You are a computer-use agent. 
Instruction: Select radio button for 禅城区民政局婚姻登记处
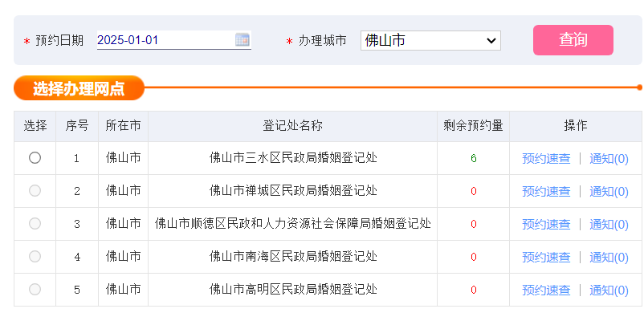click(35, 191)
